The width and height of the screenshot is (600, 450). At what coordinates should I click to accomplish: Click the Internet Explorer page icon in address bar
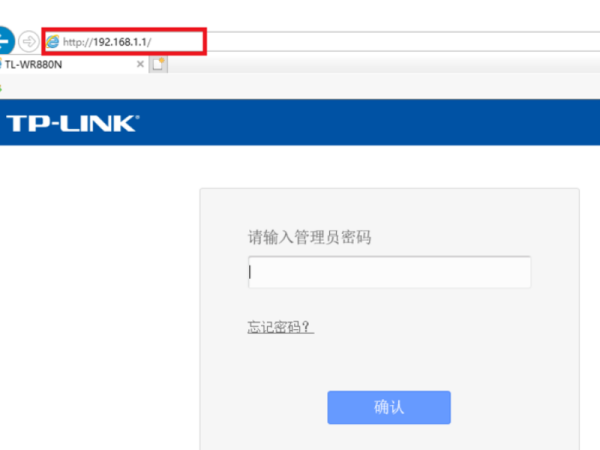[x=53, y=41]
